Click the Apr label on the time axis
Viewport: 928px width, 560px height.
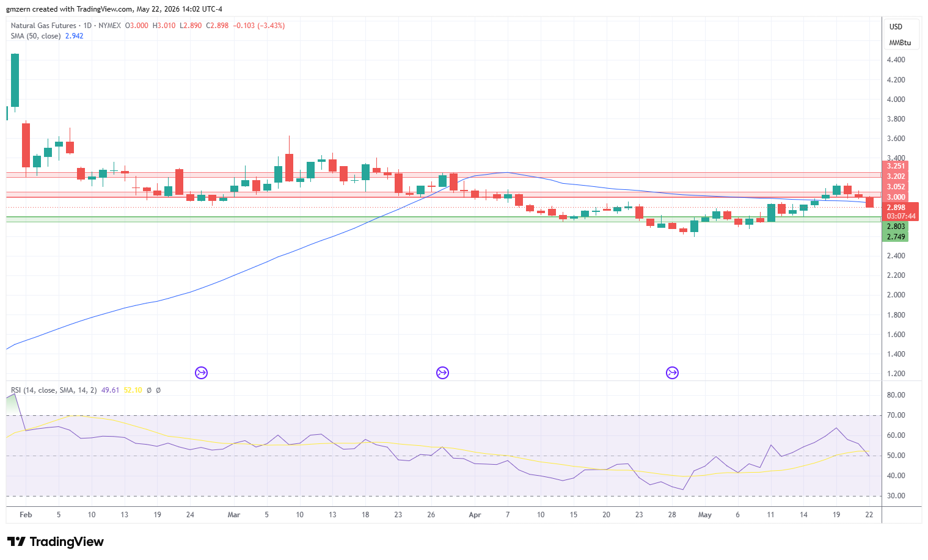tap(475, 515)
